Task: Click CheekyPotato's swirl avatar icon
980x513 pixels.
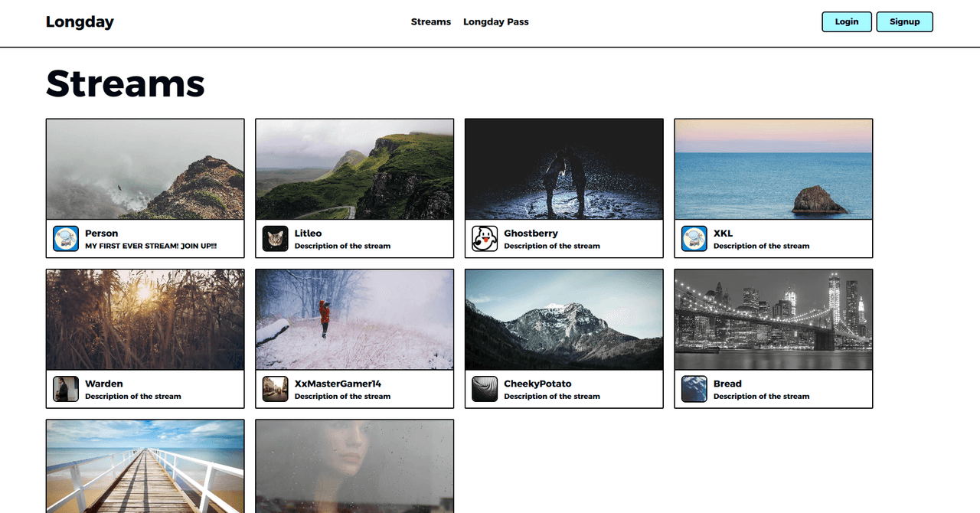Action: (485, 389)
